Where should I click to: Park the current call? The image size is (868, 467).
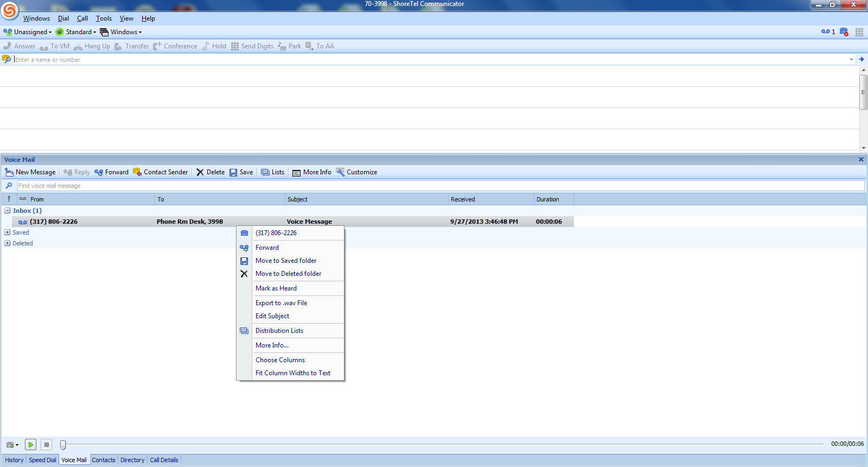(290, 46)
